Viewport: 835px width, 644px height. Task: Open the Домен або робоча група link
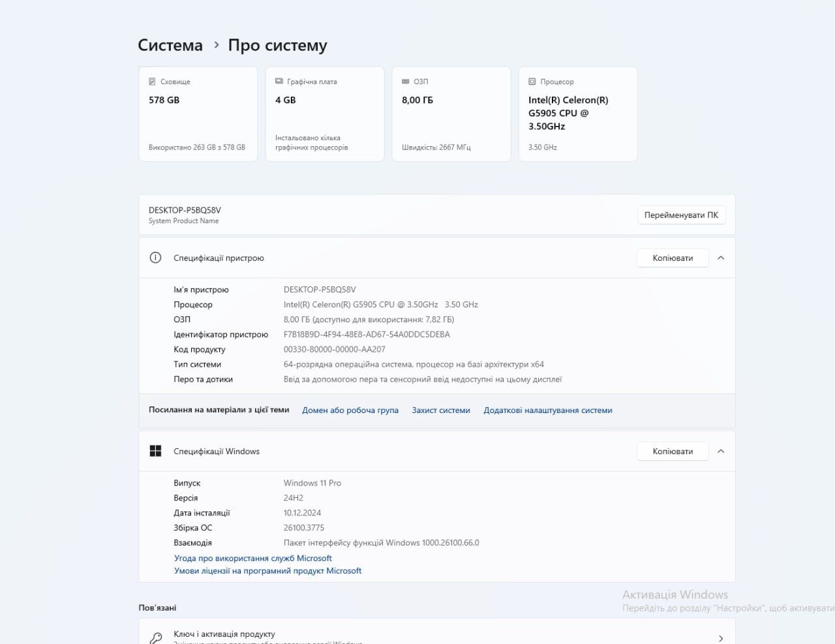point(350,410)
